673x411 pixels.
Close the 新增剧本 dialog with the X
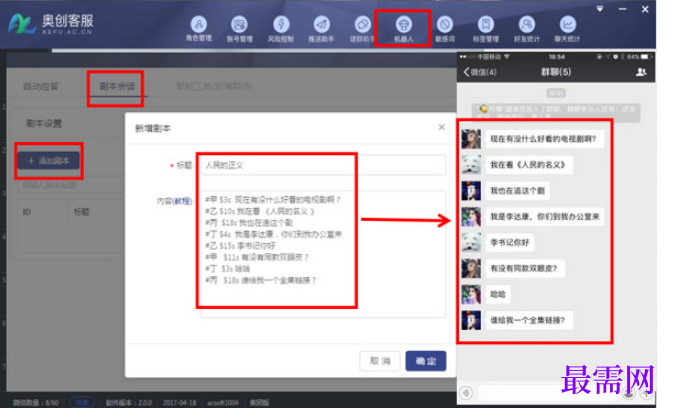442,127
